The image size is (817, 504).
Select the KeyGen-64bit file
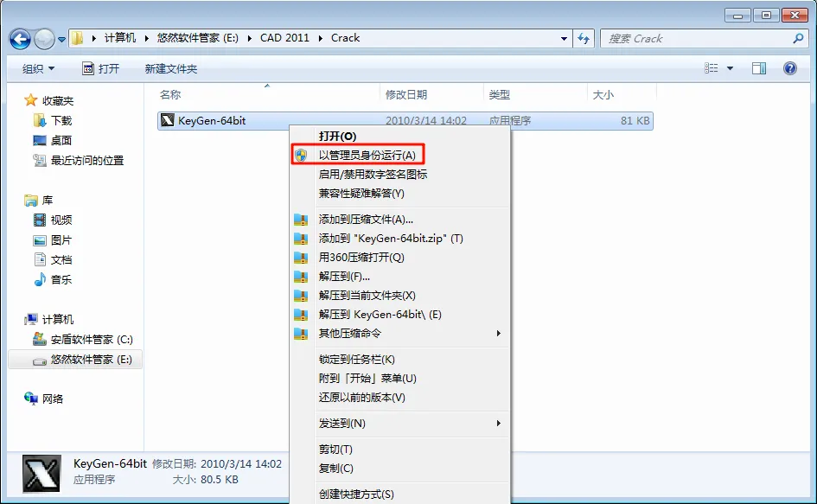pyautogui.click(x=405, y=121)
